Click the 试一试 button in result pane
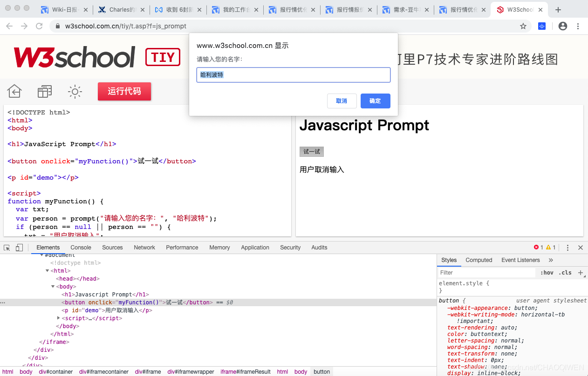The image size is (588, 376). (x=312, y=152)
